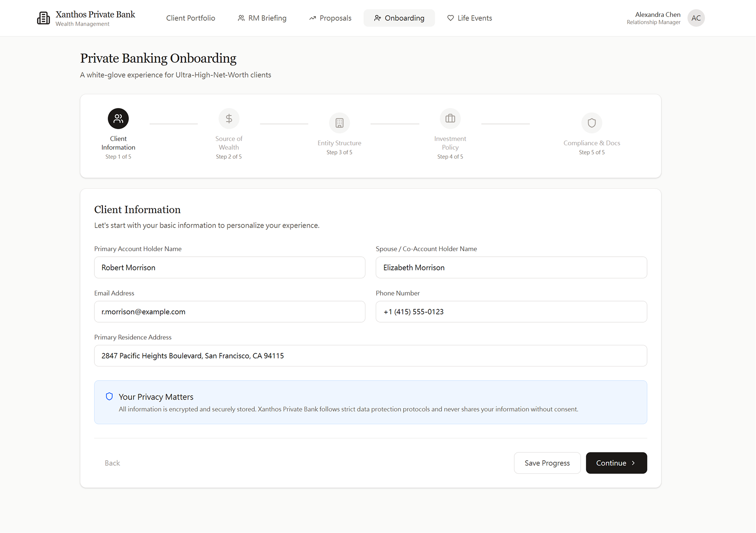Image resolution: width=756 pixels, height=533 pixels.
Task: Click the Primary Residence Address field
Action: point(370,355)
